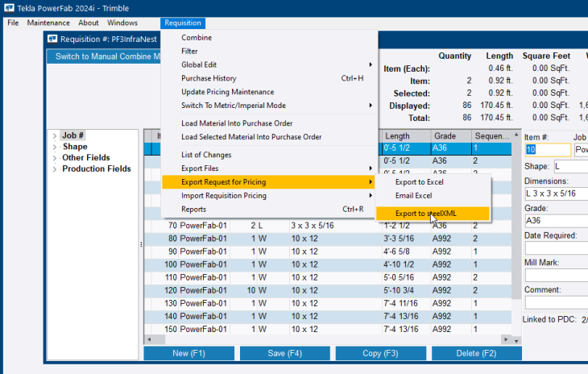Screen dimensions: 588x374
Task: Choose Combine from the Requisition menu
Action: click(269, 38)
